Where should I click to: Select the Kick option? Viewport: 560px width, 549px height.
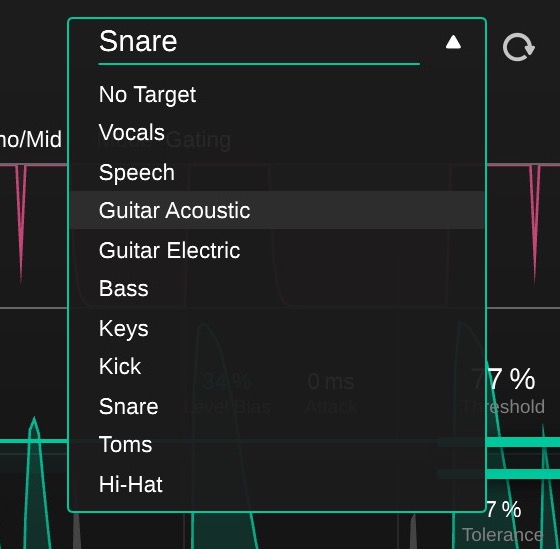click(x=277, y=366)
